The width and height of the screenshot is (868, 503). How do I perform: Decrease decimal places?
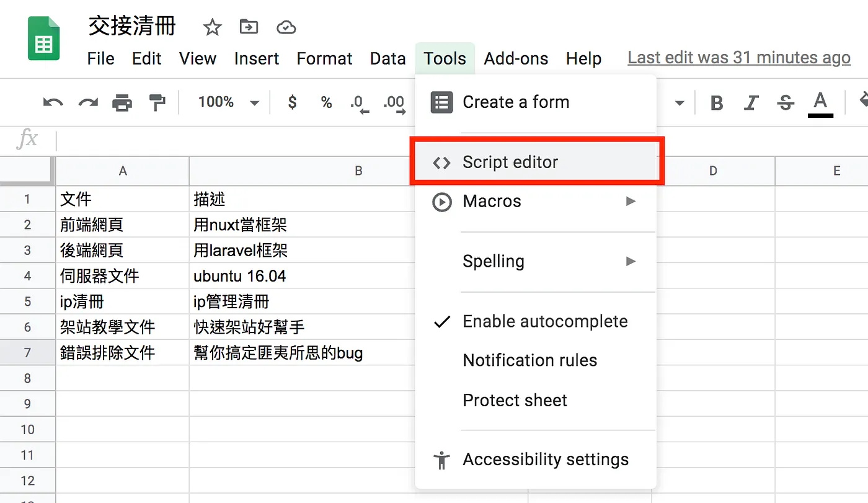click(x=360, y=103)
